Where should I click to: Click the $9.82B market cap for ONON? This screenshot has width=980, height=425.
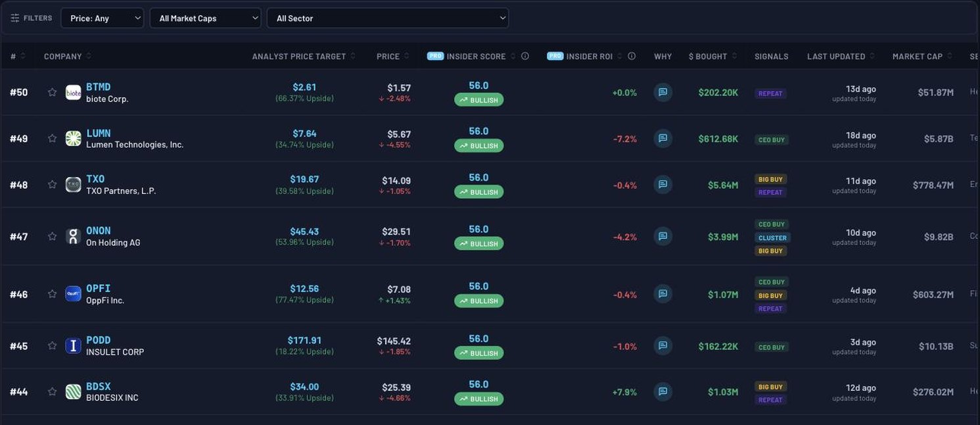click(x=939, y=237)
